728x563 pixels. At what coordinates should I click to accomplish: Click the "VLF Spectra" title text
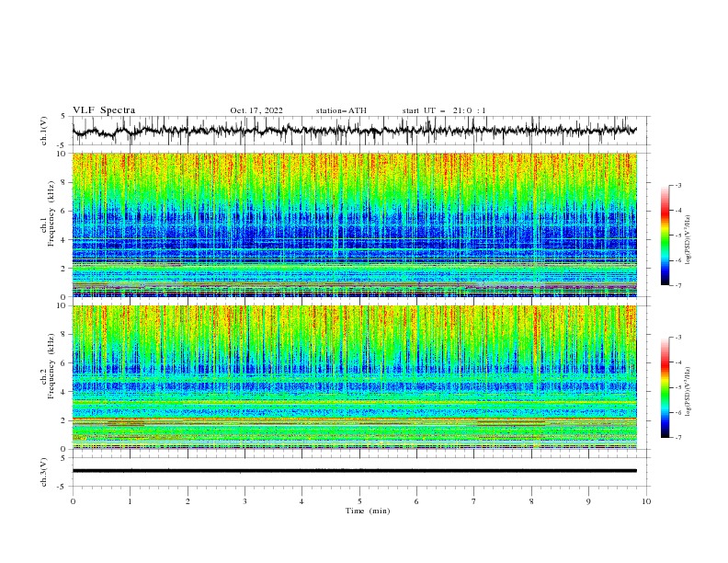point(104,110)
